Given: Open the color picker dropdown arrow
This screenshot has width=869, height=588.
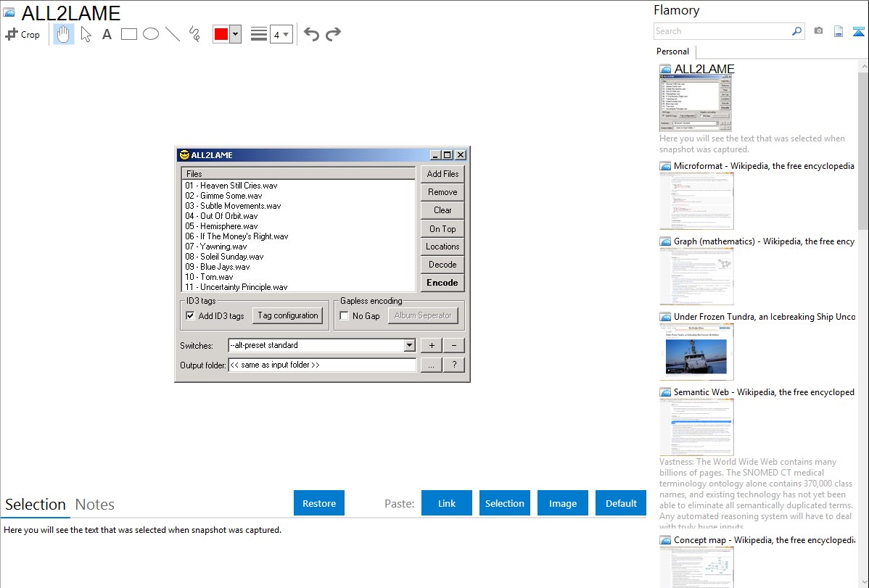Looking at the screenshot, I should [236, 34].
